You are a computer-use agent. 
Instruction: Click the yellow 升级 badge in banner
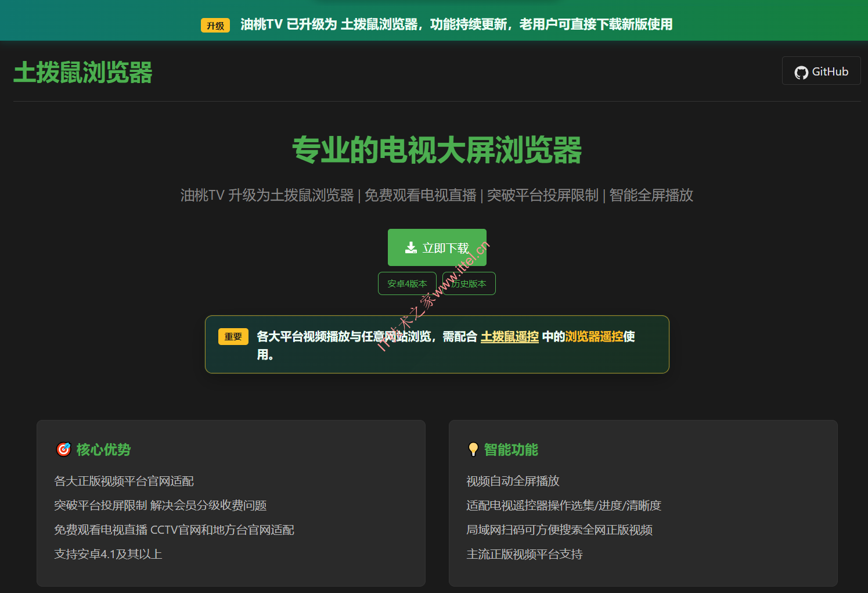pyautogui.click(x=215, y=26)
